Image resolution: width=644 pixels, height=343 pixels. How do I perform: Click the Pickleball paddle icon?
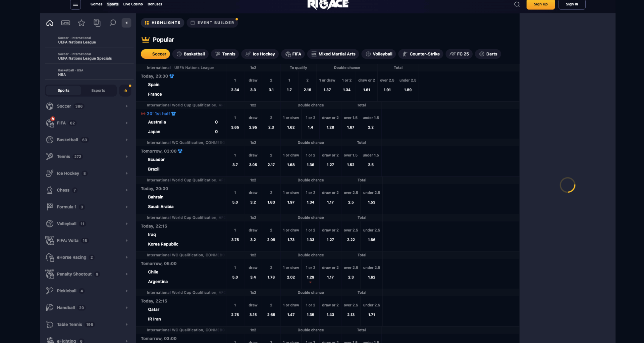pyautogui.click(x=50, y=291)
